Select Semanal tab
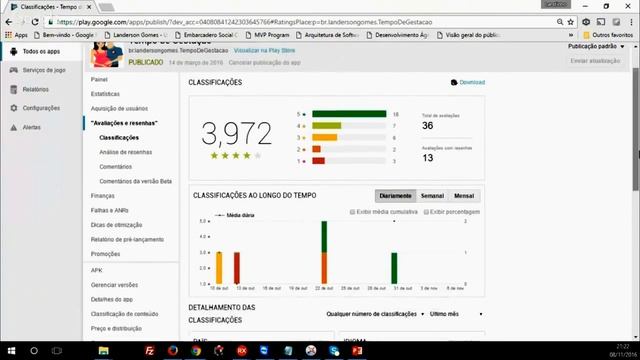 point(432,196)
